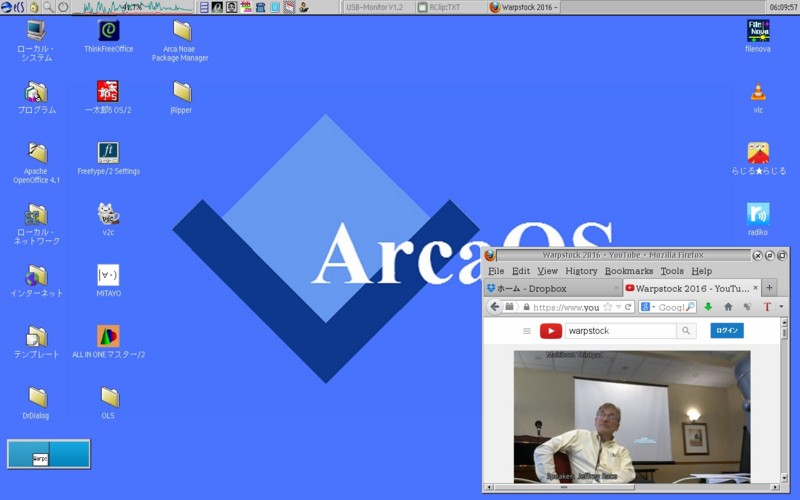Click the Warpstock video player
This screenshot has width=800, height=500.
click(632, 416)
